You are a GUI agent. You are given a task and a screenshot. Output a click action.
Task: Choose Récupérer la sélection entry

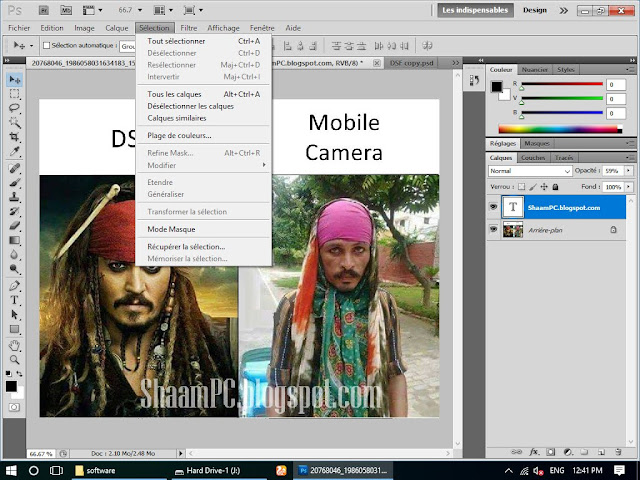(x=203, y=247)
